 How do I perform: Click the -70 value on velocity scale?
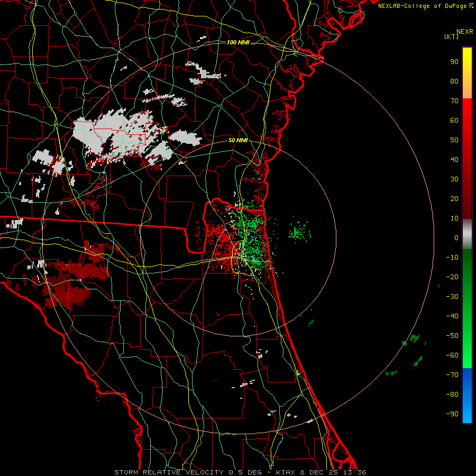[x=452, y=375]
